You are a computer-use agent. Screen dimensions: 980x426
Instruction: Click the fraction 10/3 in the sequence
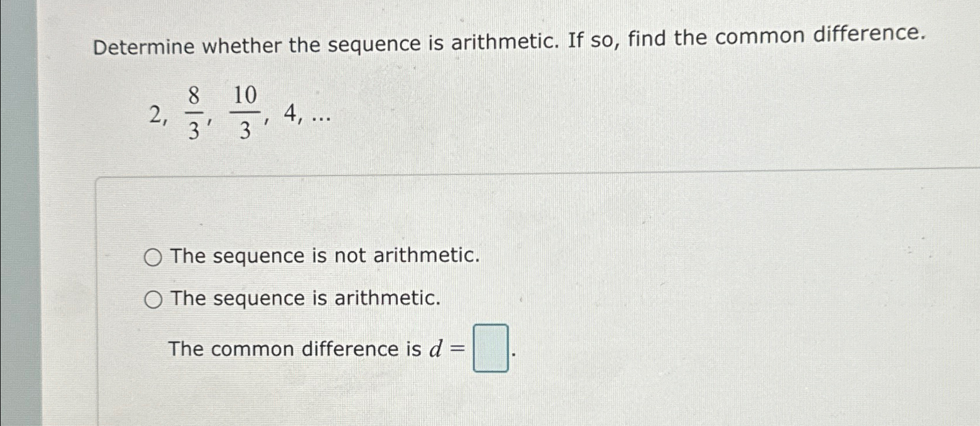pos(245,113)
